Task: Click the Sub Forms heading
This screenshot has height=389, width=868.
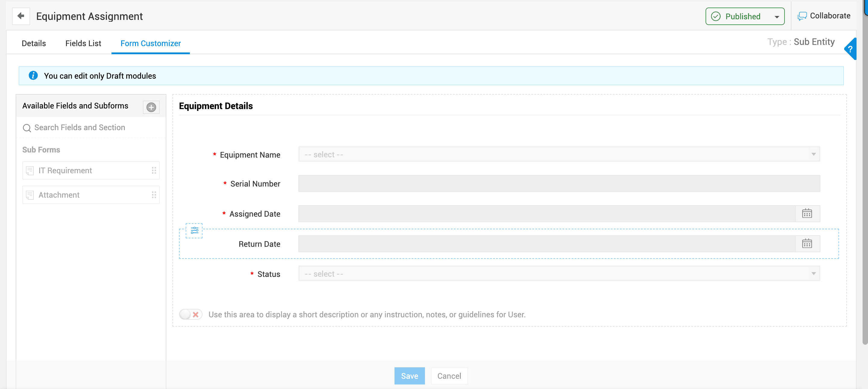Action: tap(41, 149)
